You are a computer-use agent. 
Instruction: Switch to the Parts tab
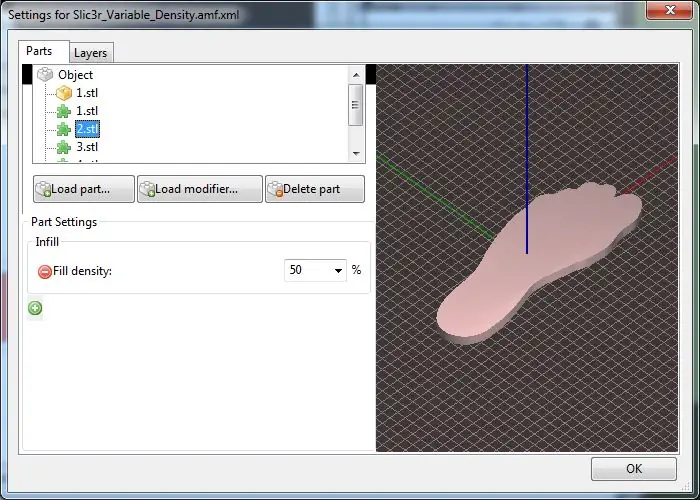click(x=44, y=51)
